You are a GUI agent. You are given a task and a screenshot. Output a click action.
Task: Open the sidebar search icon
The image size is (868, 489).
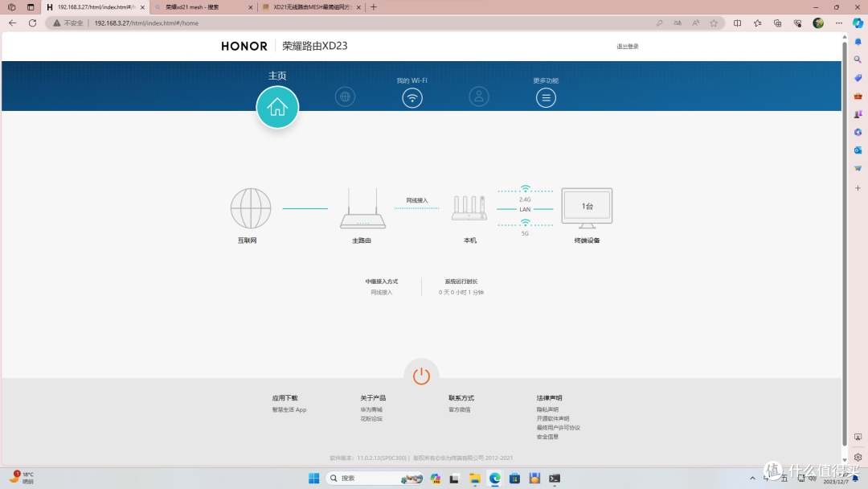[858, 60]
